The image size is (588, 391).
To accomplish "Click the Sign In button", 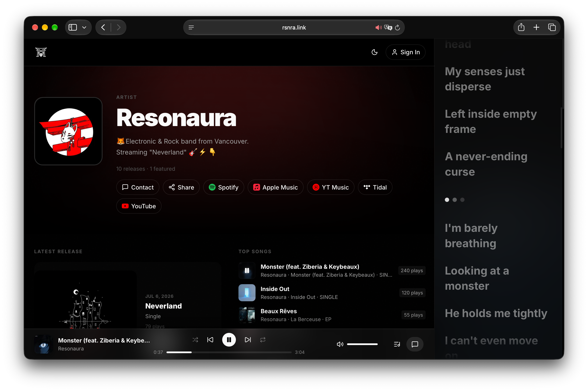I will click(x=405, y=52).
